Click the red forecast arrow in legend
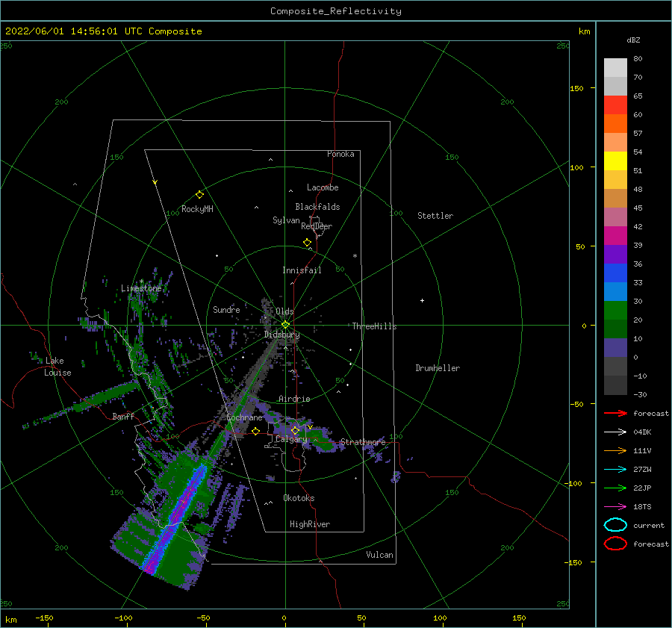672x628 pixels. point(615,413)
